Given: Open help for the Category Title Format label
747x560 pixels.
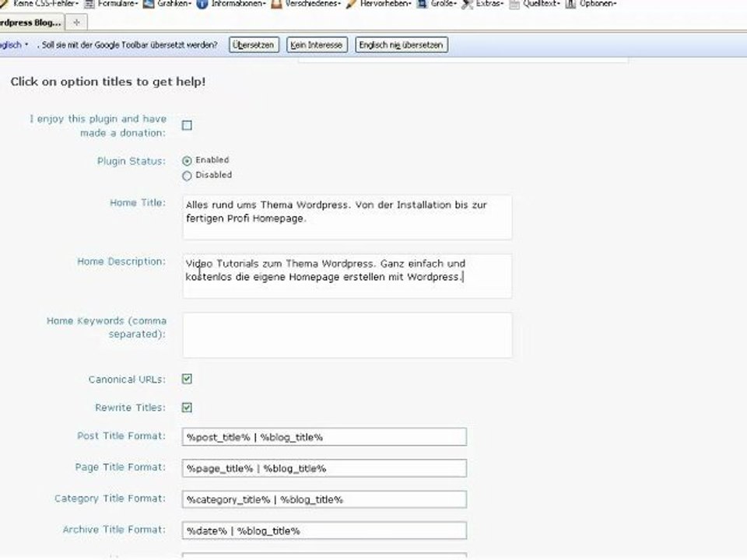Looking at the screenshot, I should (110, 499).
